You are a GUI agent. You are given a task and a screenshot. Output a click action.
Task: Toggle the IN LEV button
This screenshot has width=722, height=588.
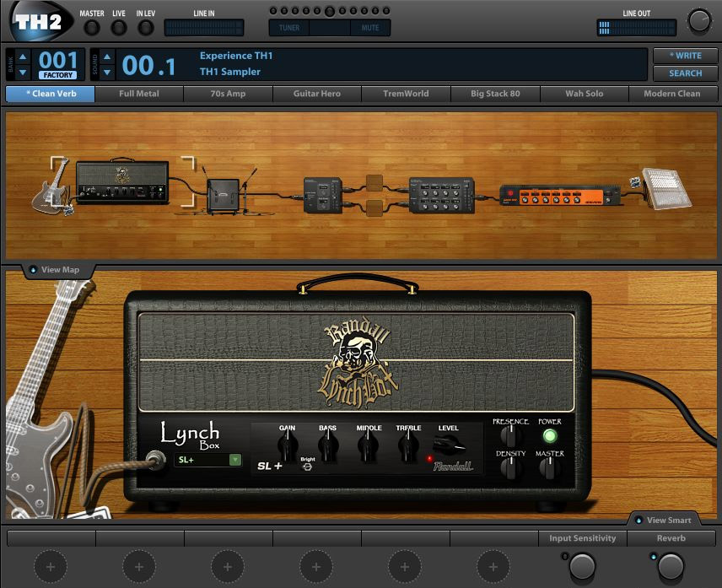click(146, 28)
